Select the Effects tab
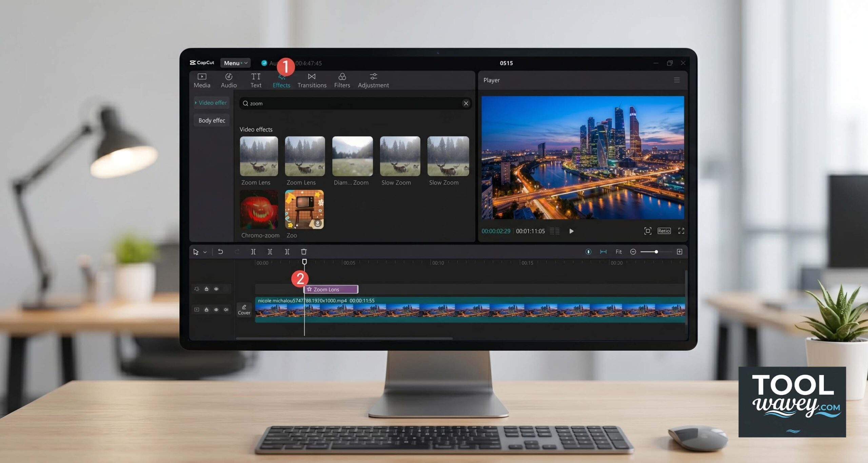Viewport: 868px width, 463px height. tap(281, 81)
